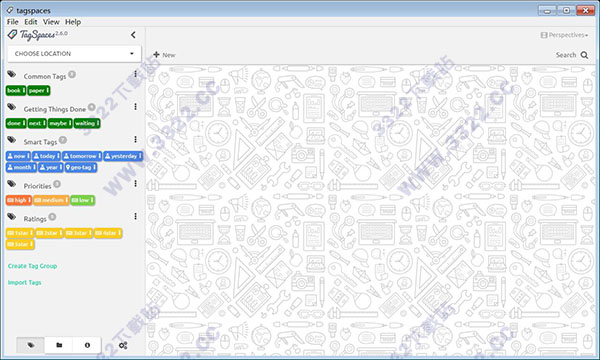The height and width of the screenshot is (360, 600).
Task: Click the Create Tag Group link
Action: [x=33, y=266]
